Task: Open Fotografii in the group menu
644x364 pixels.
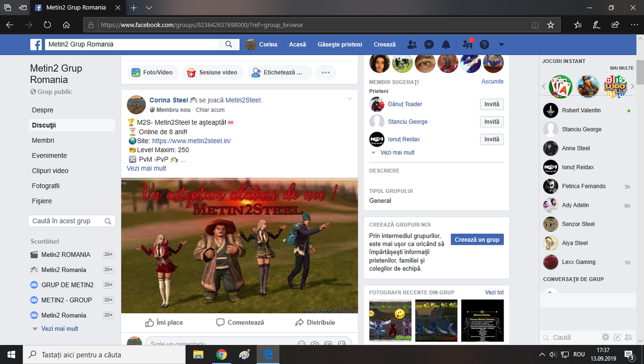Action: point(46,186)
